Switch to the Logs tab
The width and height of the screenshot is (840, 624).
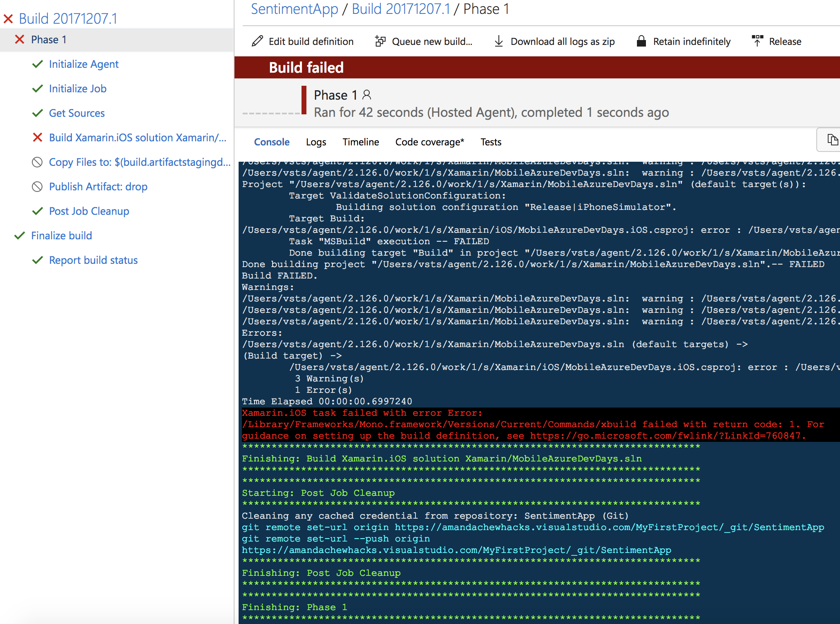tap(316, 142)
